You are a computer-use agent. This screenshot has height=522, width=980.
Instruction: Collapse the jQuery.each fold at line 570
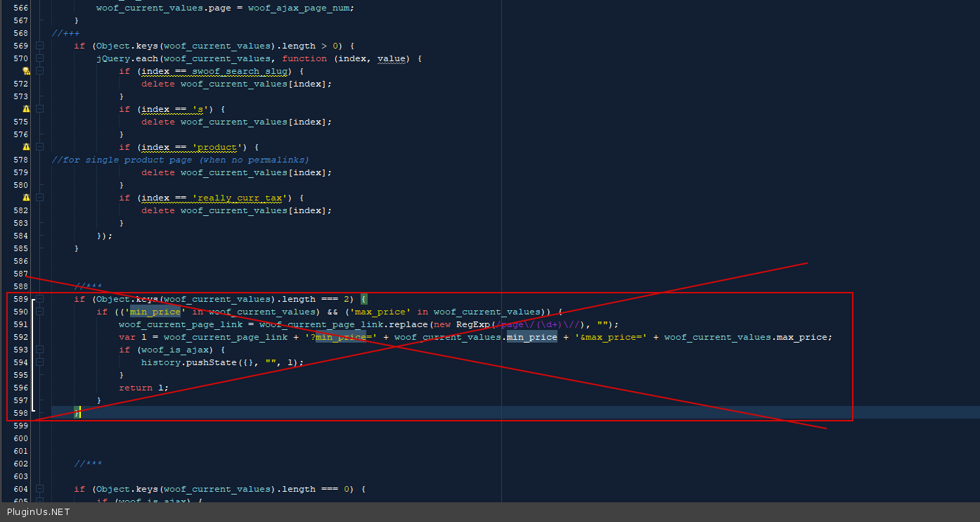click(x=40, y=58)
